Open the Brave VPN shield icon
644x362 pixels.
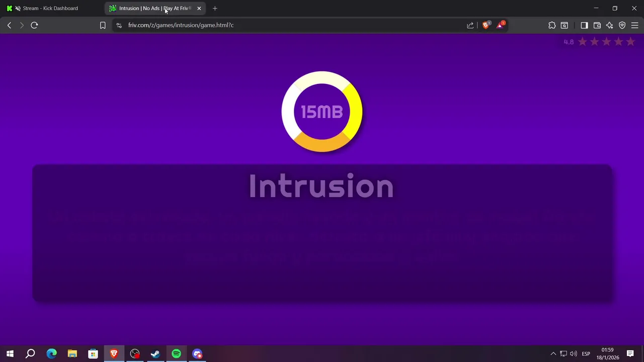point(622,25)
